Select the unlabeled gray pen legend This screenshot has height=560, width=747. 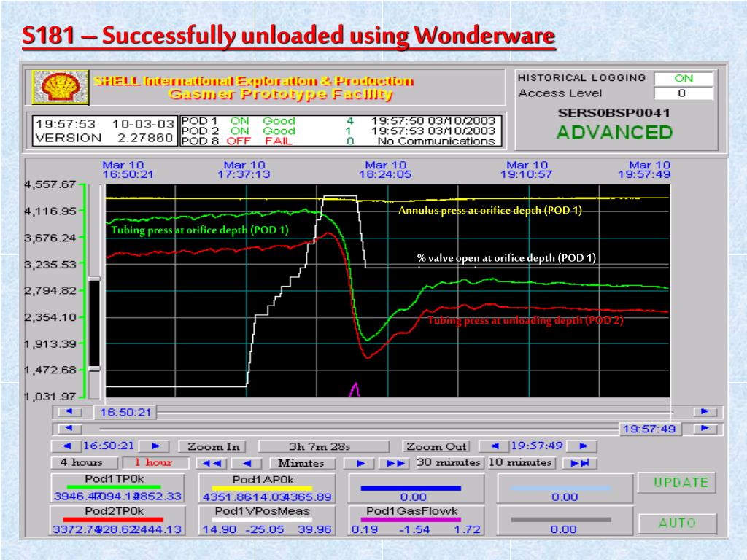coord(565,520)
